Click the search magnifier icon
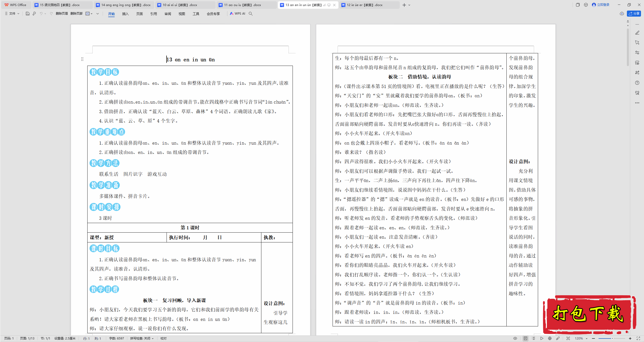The image size is (644, 342). pyautogui.click(x=251, y=14)
